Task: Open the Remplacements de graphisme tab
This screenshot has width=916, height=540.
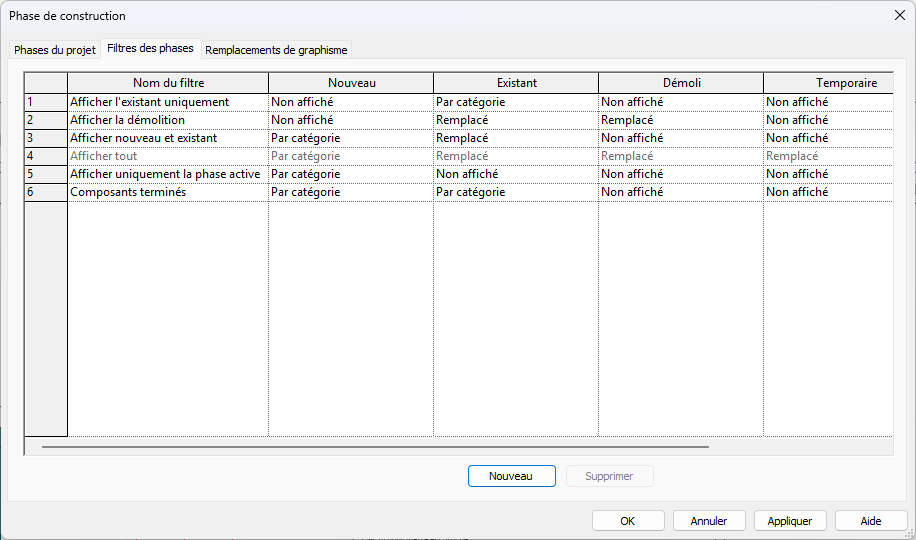Action: [277, 50]
